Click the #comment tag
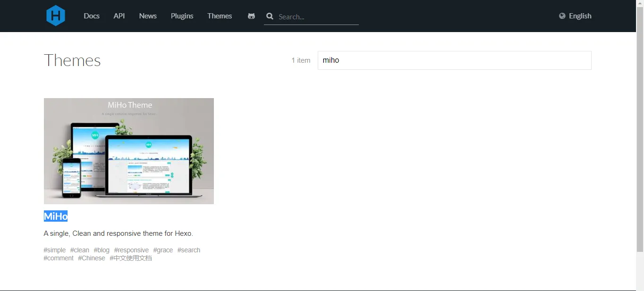 [x=59, y=258]
